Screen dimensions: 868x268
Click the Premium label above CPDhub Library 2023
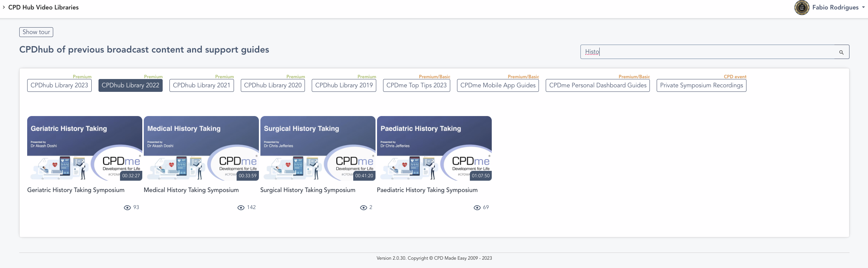pyautogui.click(x=82, y=77)
